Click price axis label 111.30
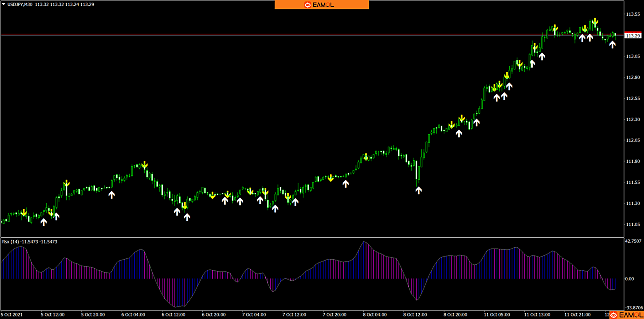Viewport: 644px width, 319px height. click(633, 203)
